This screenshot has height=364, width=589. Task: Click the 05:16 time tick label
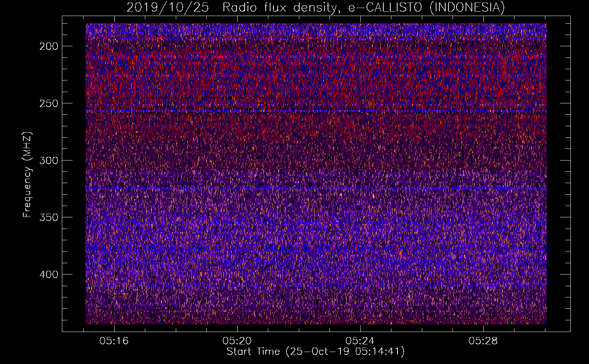click(x=114, y=341)
